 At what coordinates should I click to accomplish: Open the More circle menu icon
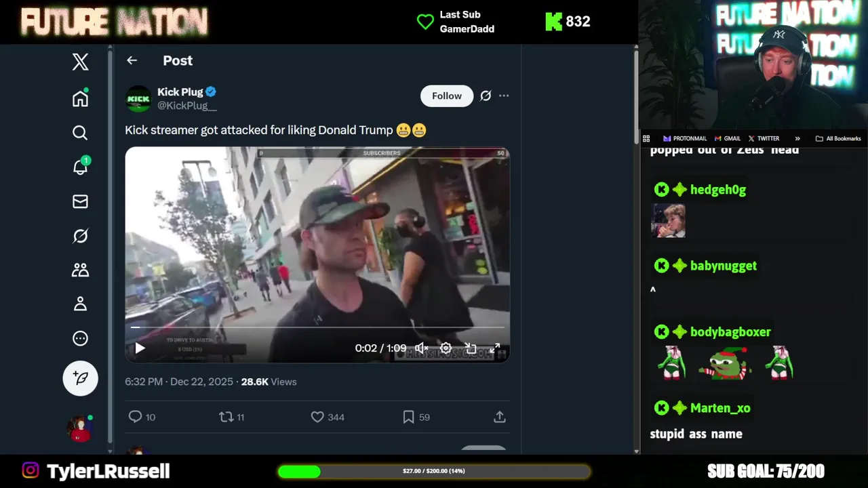[80, 338]
